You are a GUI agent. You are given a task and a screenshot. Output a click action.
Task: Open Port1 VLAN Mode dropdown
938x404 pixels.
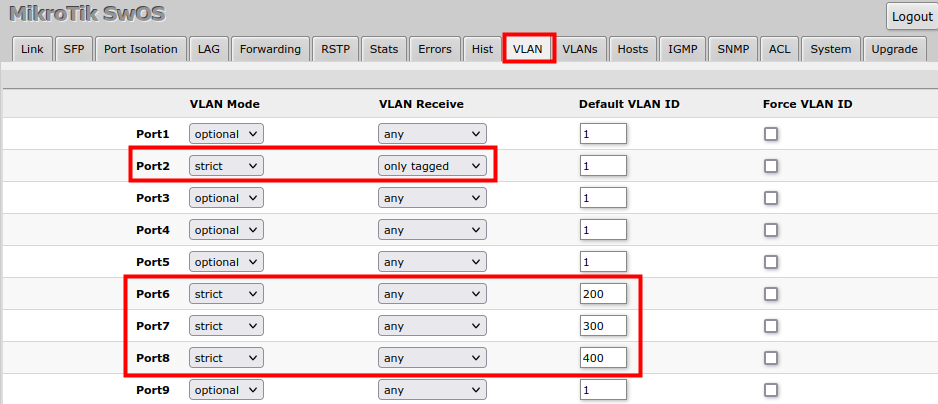coord(226,134)
